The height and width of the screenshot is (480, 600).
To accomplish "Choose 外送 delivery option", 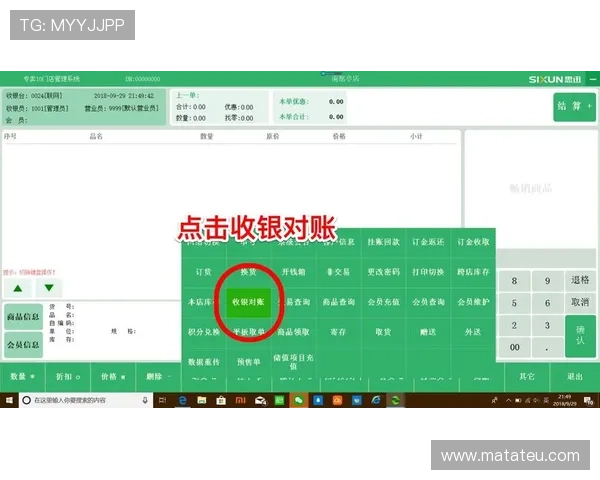I will pos(473,332).
